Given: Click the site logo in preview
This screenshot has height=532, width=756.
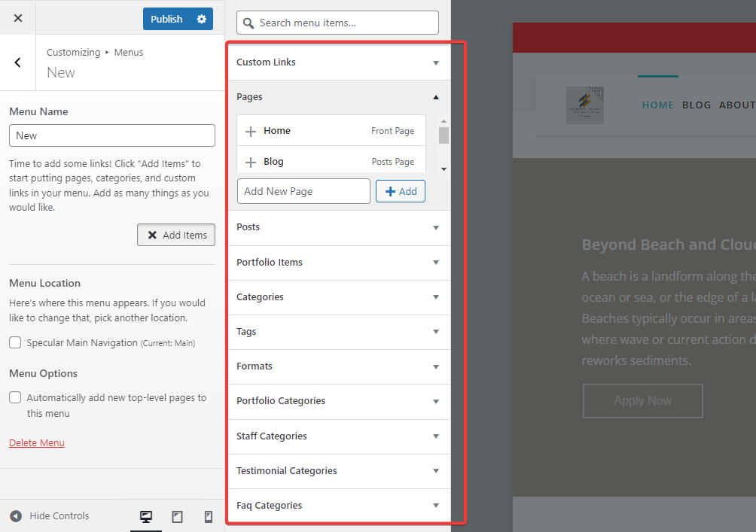Looking at the screenshot, I should click(585, 105).
